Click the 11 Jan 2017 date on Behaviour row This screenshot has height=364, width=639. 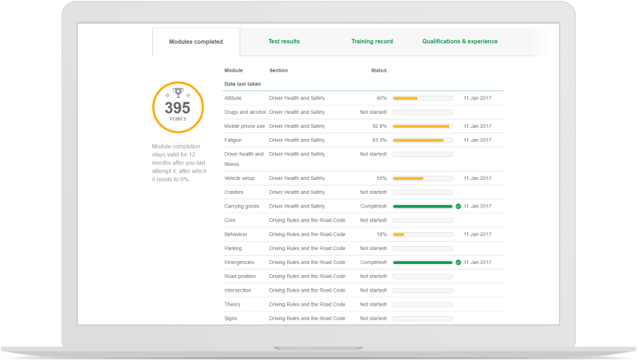click(x=478, y=234)
